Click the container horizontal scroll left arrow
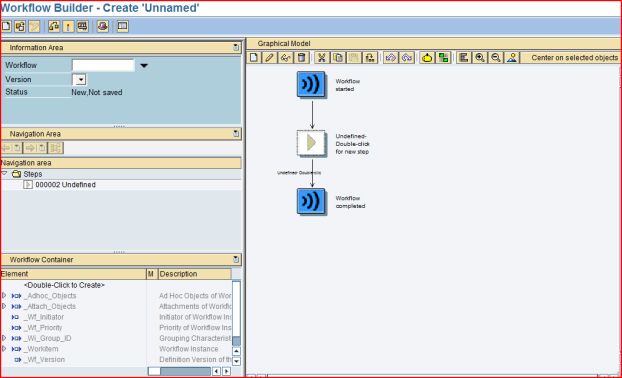 pyautogui.click(x=216, y=371)
